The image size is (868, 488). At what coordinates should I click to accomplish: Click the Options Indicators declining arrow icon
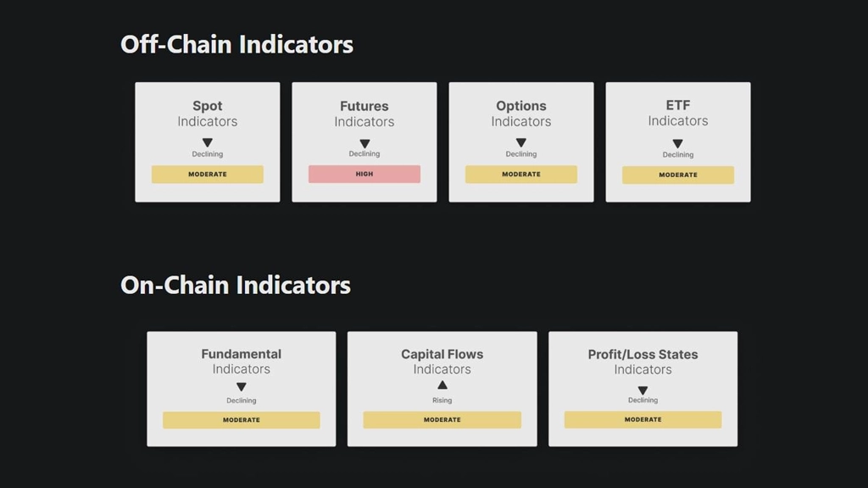[521, 142]
